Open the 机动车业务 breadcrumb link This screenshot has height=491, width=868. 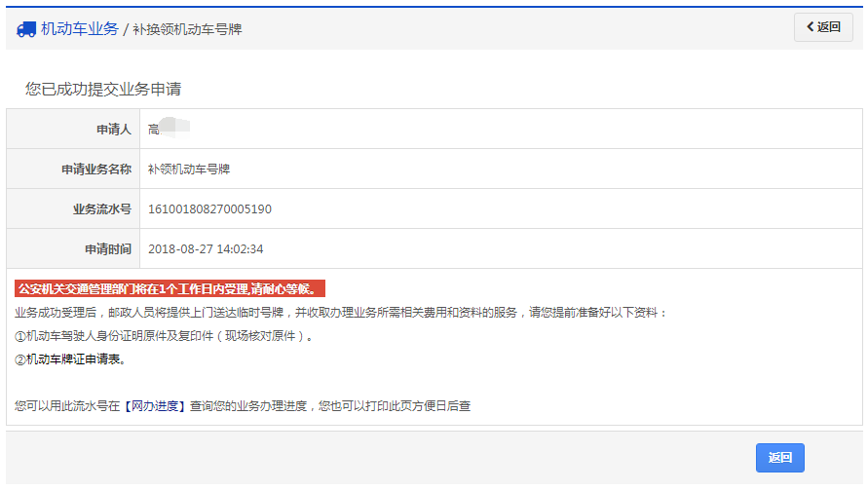79,29
